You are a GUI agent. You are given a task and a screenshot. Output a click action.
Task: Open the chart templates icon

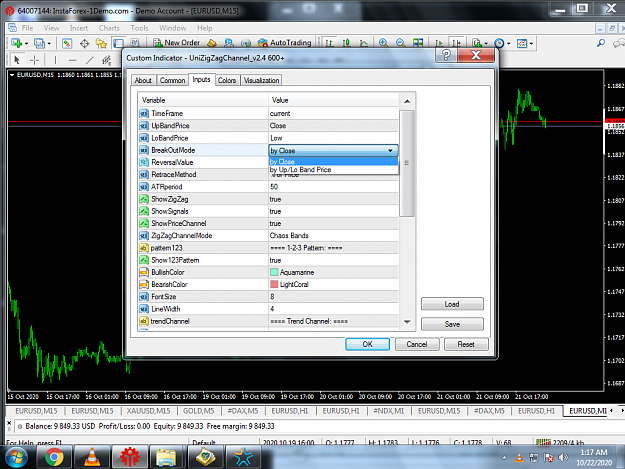click(x=522, y=43)
